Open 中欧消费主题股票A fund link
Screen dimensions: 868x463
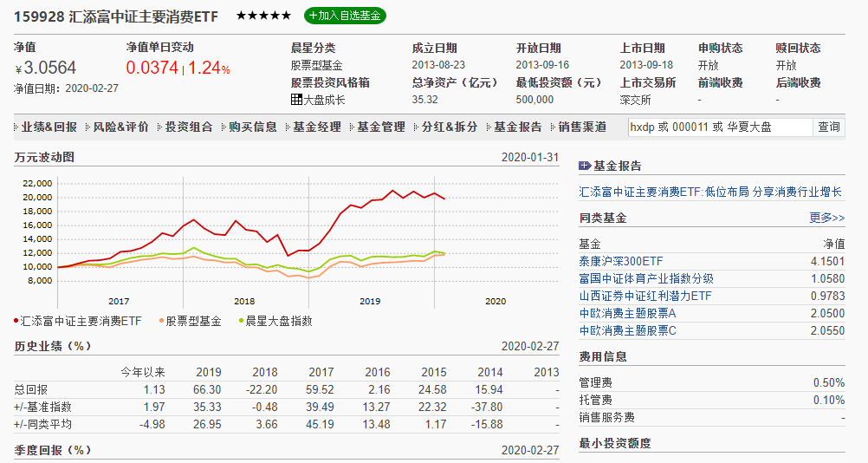pos(627,314)
